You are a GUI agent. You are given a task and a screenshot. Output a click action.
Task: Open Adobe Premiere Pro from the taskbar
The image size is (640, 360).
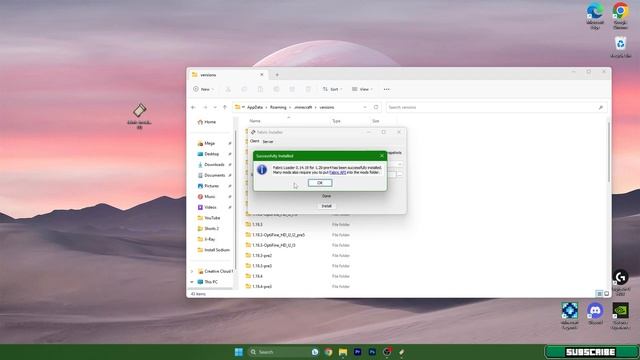[358, 352]
